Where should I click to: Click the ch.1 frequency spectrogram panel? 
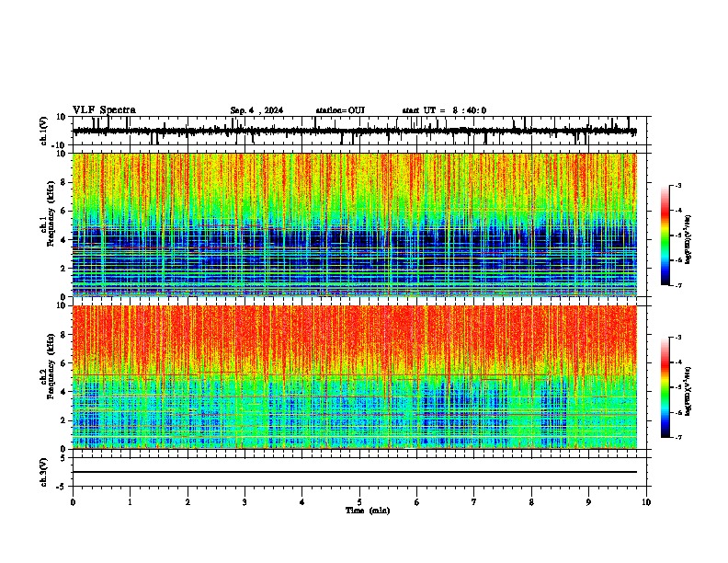[x=355, y=224]
